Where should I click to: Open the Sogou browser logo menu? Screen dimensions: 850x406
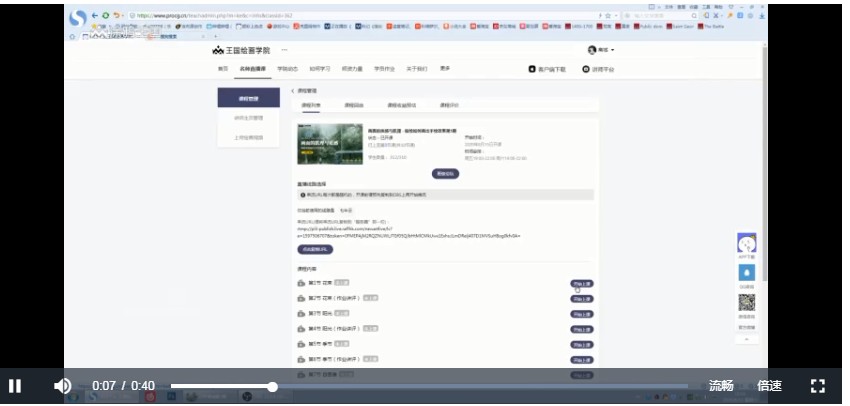tap(78, 18)
